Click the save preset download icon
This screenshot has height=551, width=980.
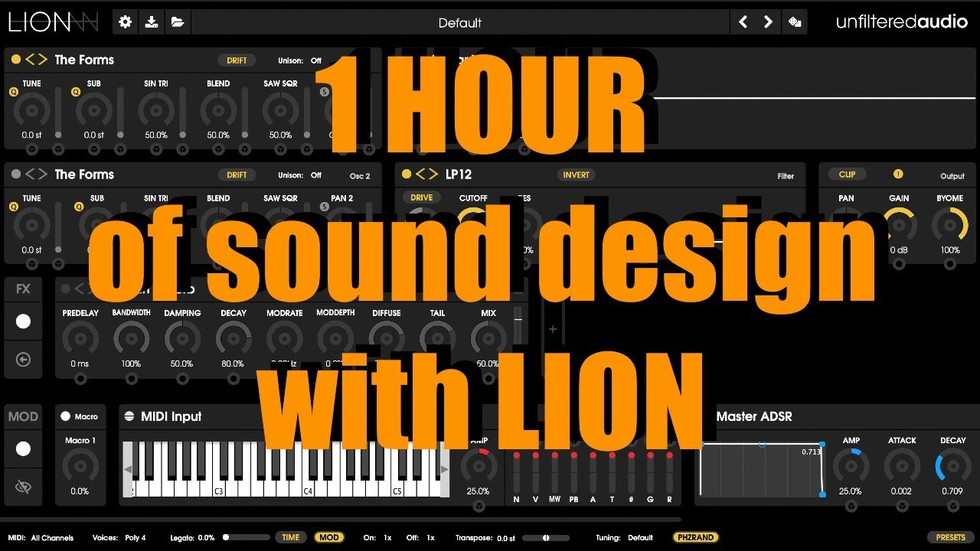(x=152, y=22)
